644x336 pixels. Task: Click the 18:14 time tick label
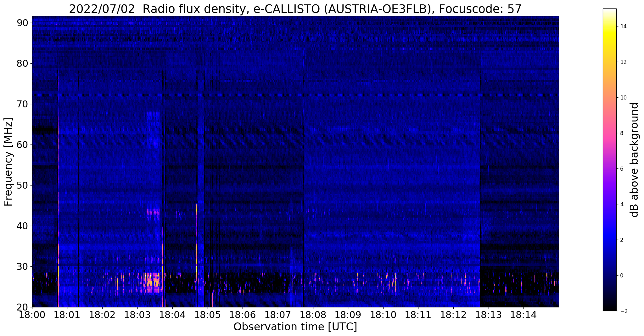click(524, 315)
